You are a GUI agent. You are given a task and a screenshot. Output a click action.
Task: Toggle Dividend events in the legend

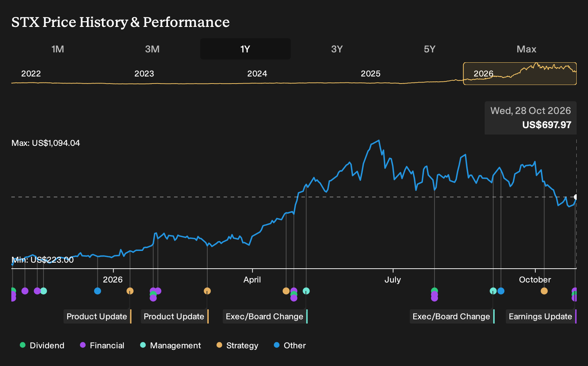[42, 345]
